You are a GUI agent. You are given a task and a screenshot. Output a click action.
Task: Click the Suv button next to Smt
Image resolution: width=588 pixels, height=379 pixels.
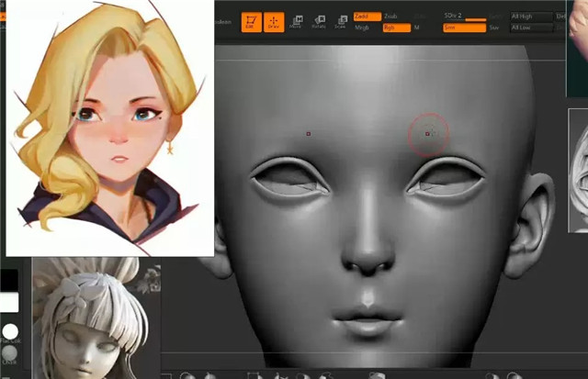(x=496, y=28)
